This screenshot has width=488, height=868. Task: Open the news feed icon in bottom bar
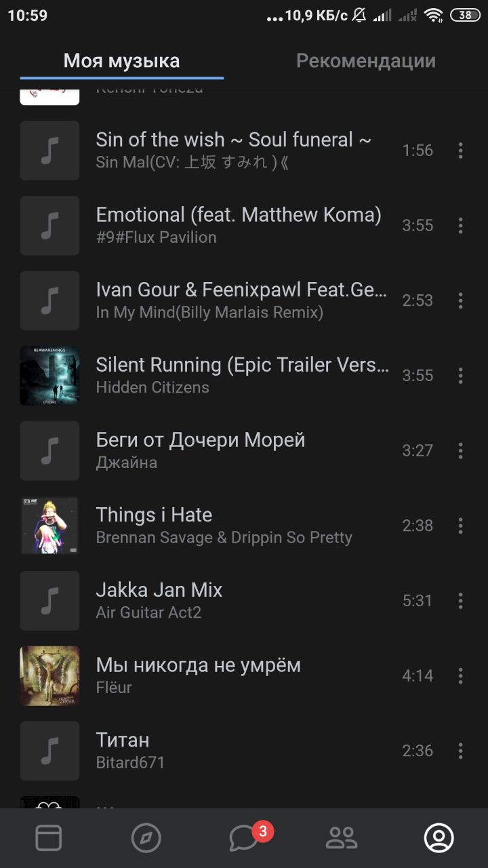(x=49, y=838)
